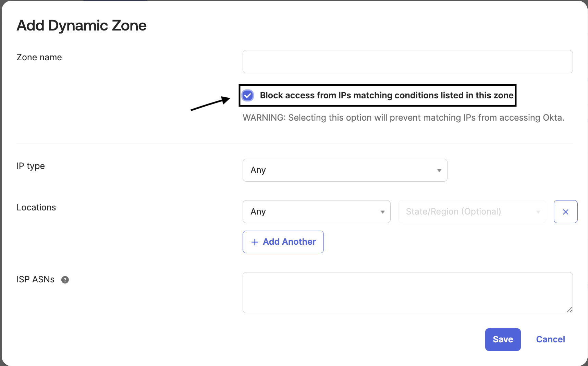Click the State/Region dropdown arrow
The image size is (588, 366).
click(538, 212)
